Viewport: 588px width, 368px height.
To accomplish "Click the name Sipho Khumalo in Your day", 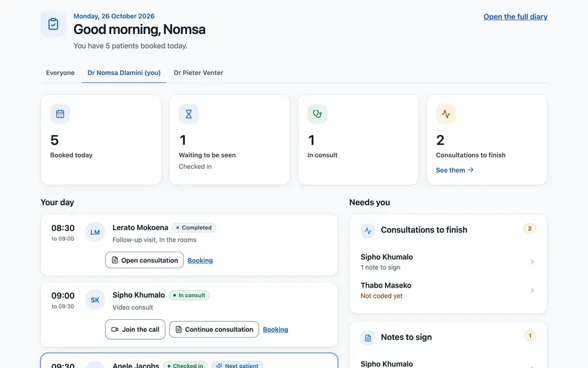I will point(139,295).
